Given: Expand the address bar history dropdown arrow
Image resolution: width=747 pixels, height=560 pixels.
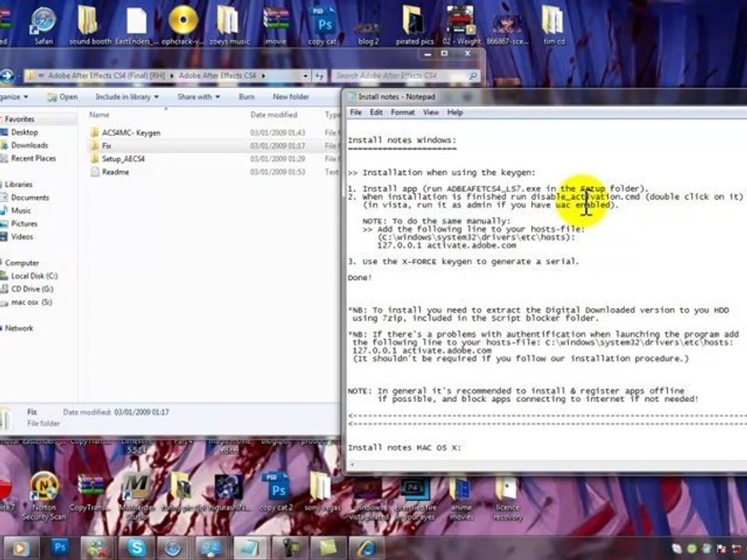Looking at the screenshot, I should [305, 75].
